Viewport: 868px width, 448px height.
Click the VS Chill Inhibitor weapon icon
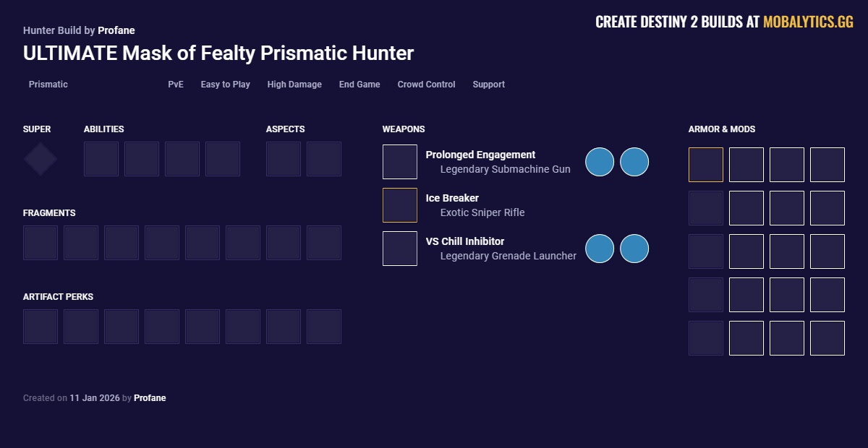(x=400, y=248)
